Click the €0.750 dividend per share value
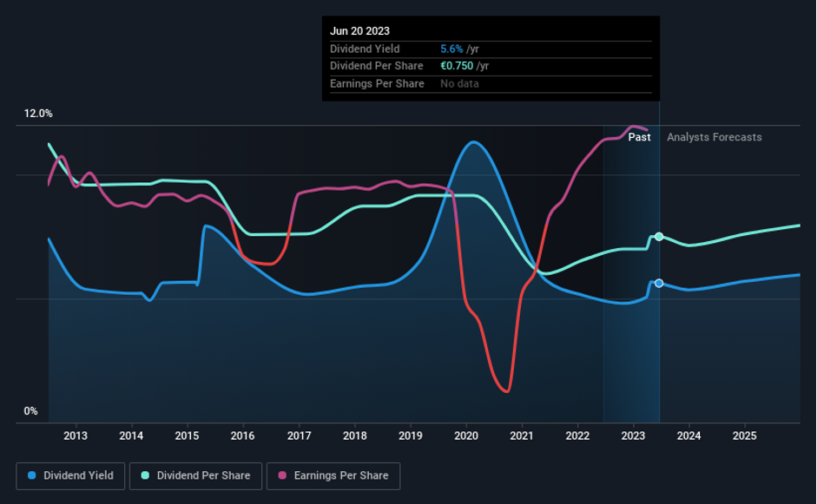Screen dimensions: 817x504 [x=459, y=66]
